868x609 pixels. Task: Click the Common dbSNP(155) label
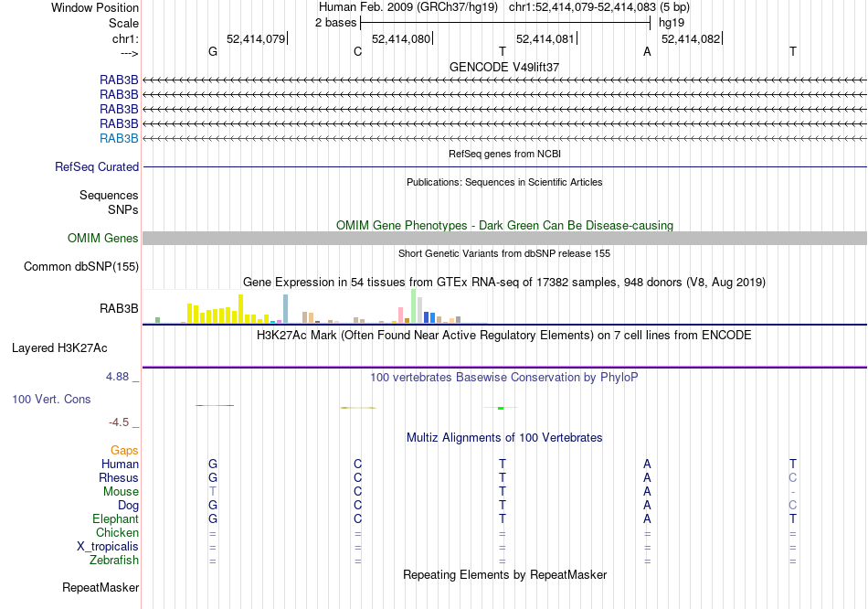tap(81, 266)
